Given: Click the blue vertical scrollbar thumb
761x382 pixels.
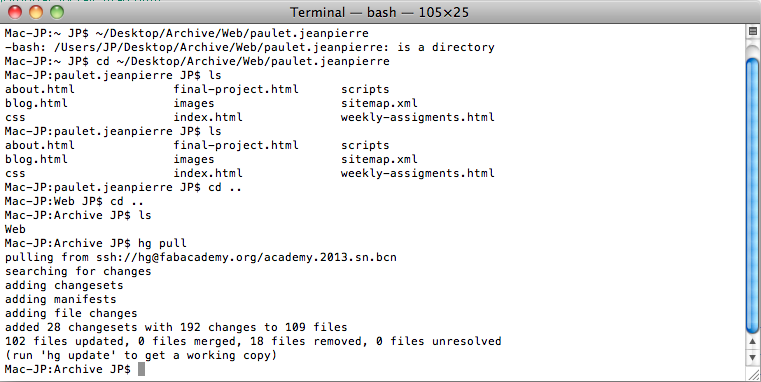Looking at the screenshot, I should pos(753,195).
